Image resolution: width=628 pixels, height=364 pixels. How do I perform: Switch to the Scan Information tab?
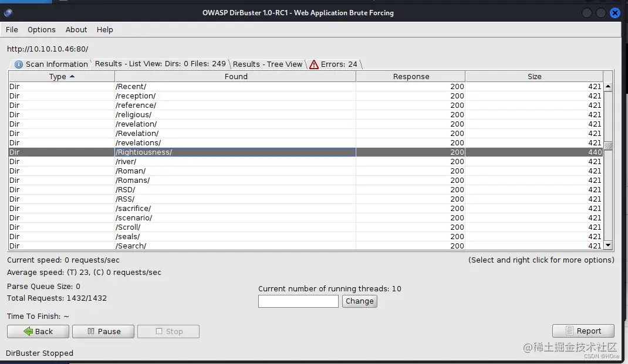pos(51,64)
